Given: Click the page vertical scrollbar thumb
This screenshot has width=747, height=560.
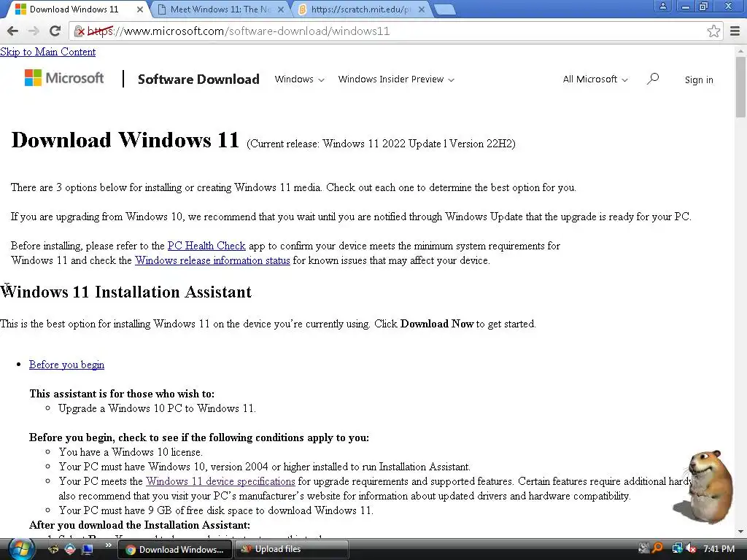Looking at the screenshot, I should pyautogui.click(x=740, y=87).
